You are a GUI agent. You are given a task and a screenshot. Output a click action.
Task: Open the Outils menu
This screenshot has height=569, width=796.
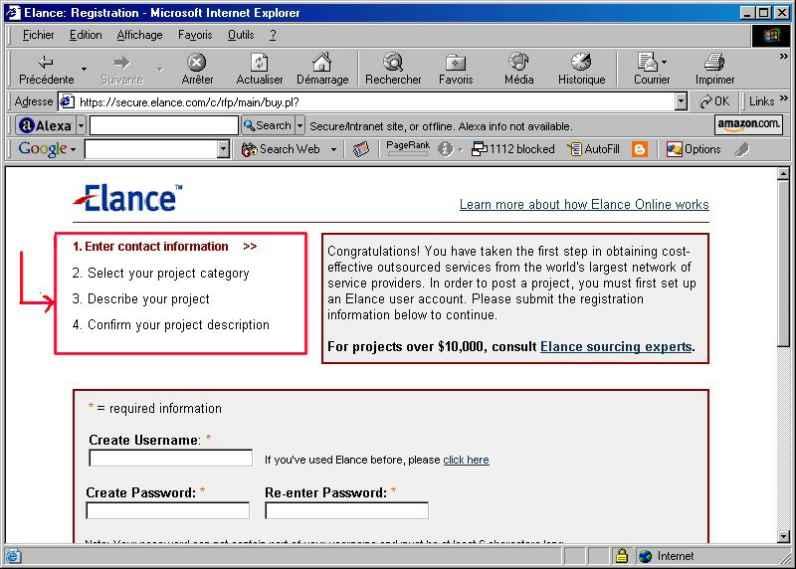pos(240,36)
